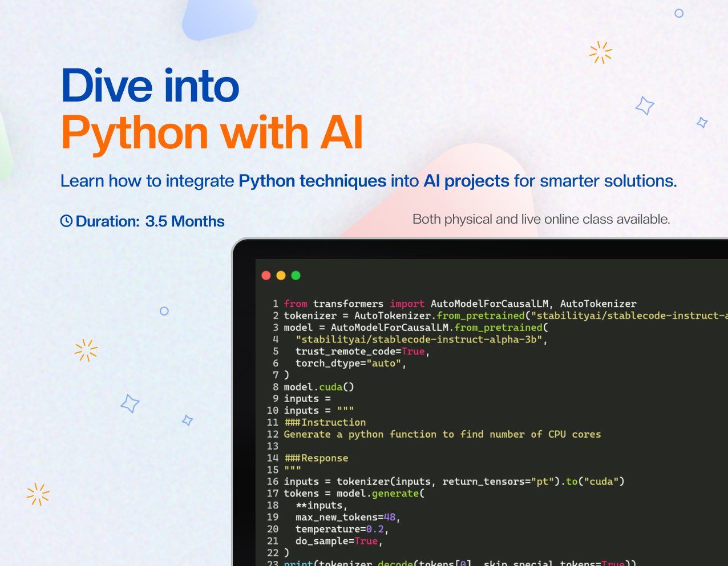This screenshot has height=566, width=728.
Task: Click the bold "Python techniques" text
Action: tap(312, 181)
